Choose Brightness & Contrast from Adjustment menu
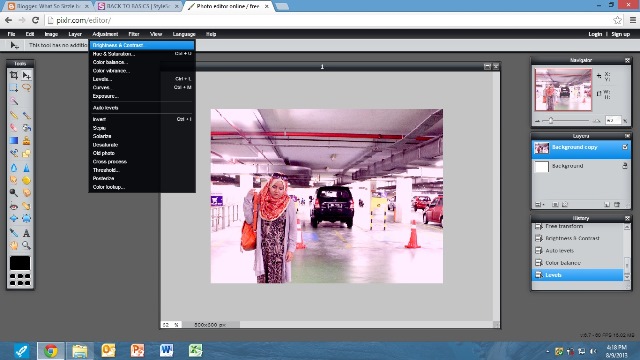 (x=142, y=45)
